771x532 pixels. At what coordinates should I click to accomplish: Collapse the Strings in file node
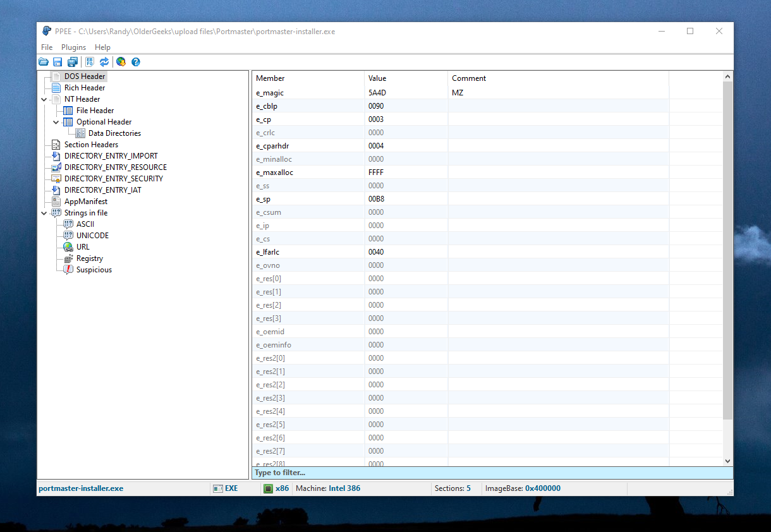[x=44, y=213]
